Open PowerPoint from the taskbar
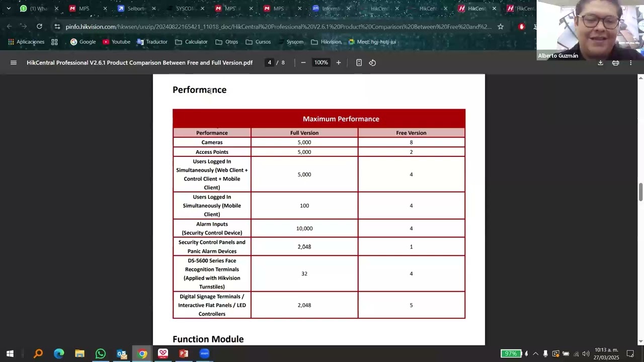644x362 pixels. (x=184, y=353)
